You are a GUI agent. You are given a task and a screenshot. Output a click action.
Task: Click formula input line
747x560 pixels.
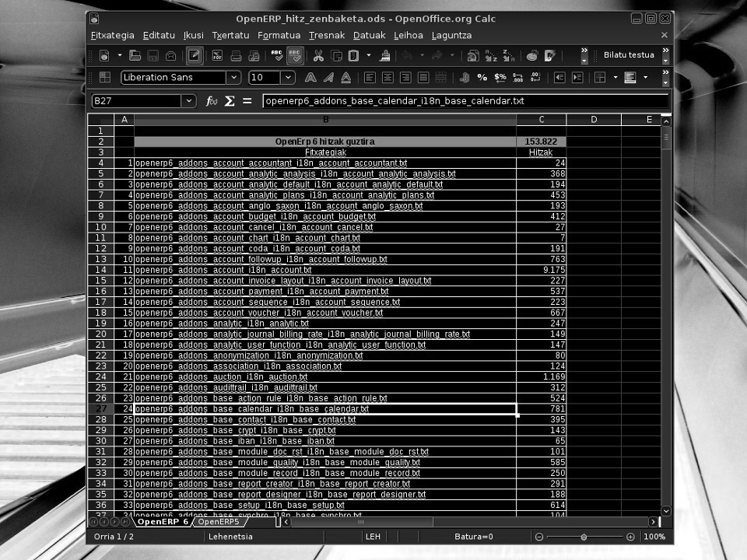click(x=465, y=101)
